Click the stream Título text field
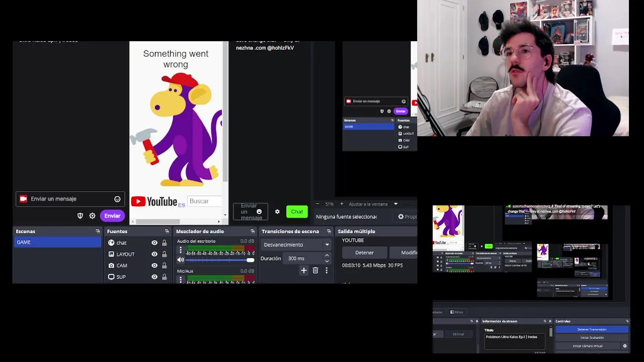This screenshot has height=362, width=644. tap(514, 341)
